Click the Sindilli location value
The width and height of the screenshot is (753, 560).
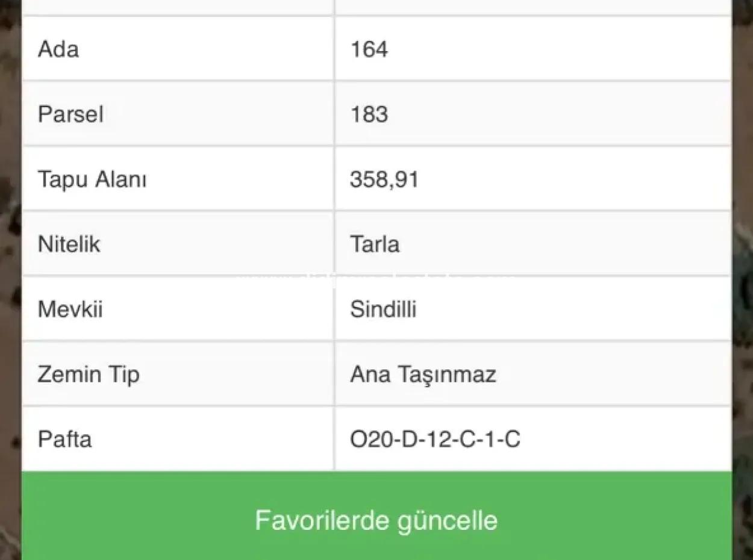(382, 309)
